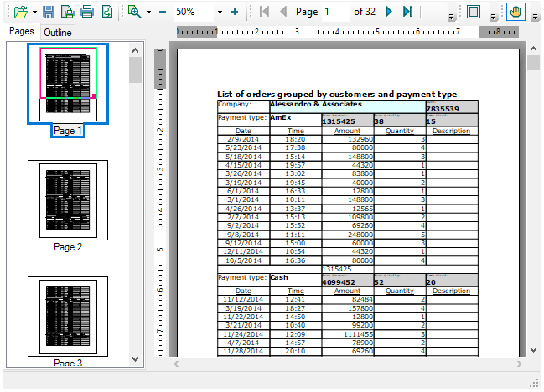Click the minus zoom out button
The height and width of the screenshot is (392, 544).
pyautogui.click(x=162, y=13)
